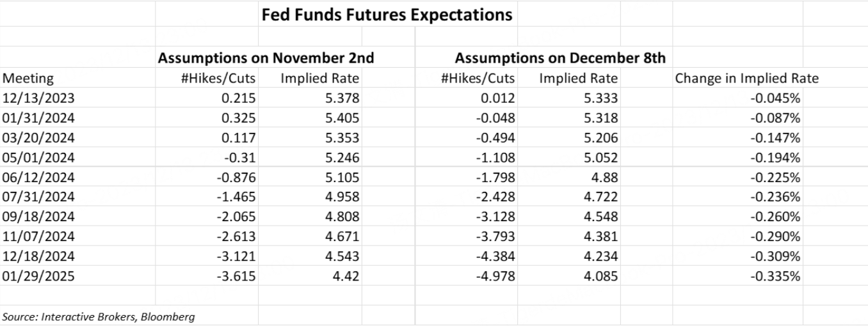
Task: Select the Change in Implied Rate header
Action: click(747, 79)
